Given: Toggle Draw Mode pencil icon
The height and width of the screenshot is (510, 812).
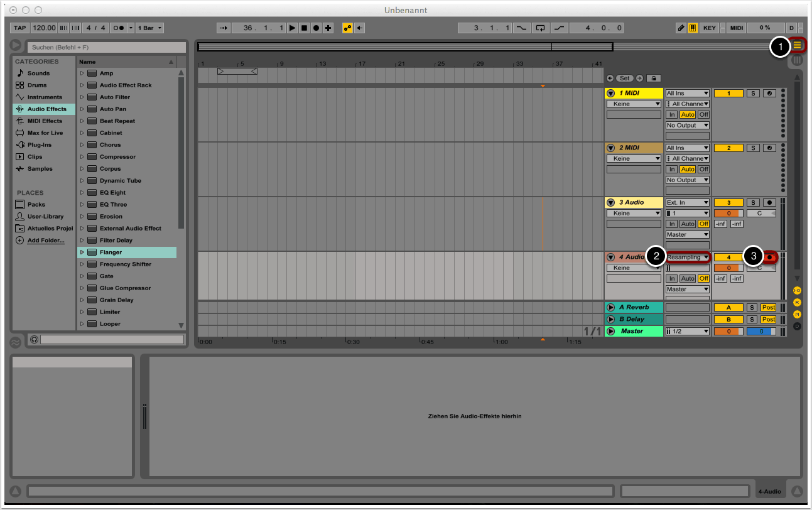Looking at the screenshot, I should [681, 28].
